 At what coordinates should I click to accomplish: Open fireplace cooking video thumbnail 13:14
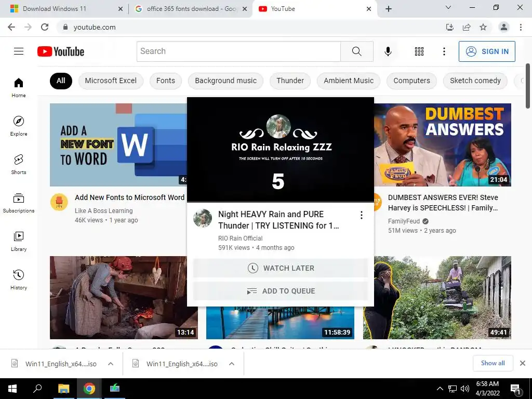click(x=124, y=298)
